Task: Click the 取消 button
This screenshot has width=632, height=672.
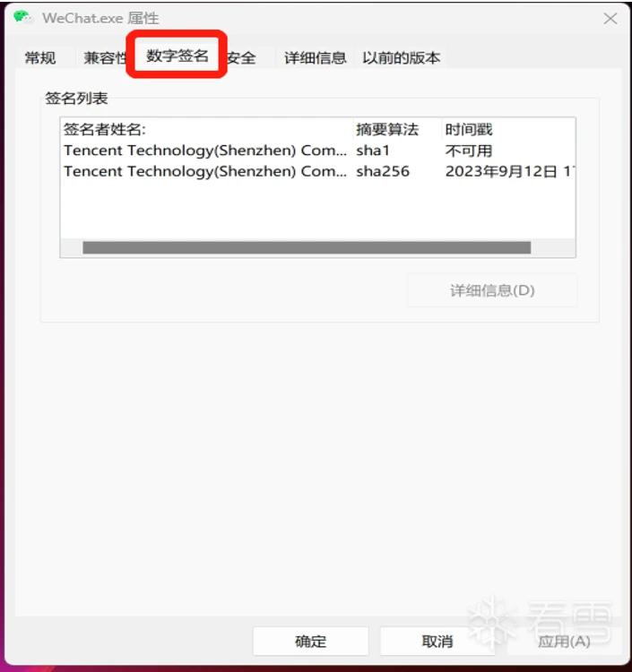Action: [437, 642]
